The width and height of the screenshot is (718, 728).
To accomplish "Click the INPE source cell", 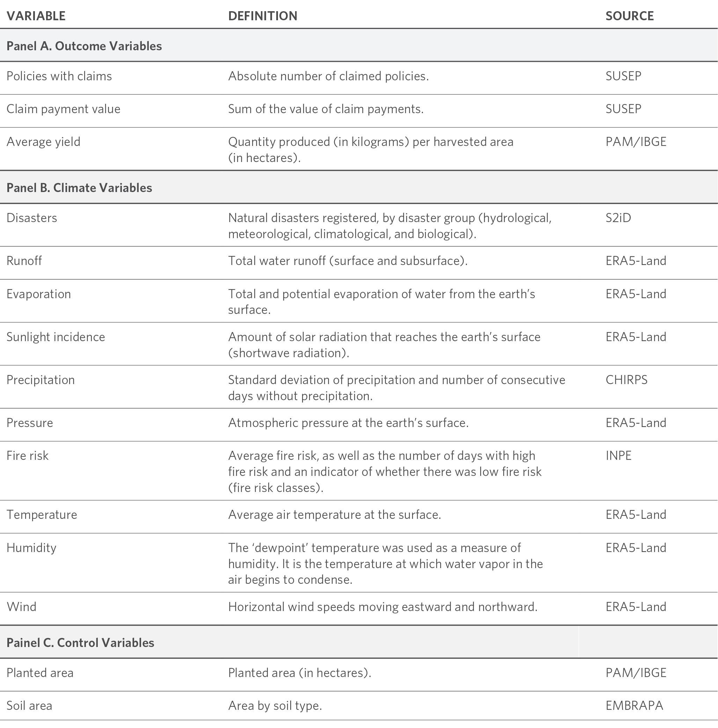I will [x=618, y=456].
